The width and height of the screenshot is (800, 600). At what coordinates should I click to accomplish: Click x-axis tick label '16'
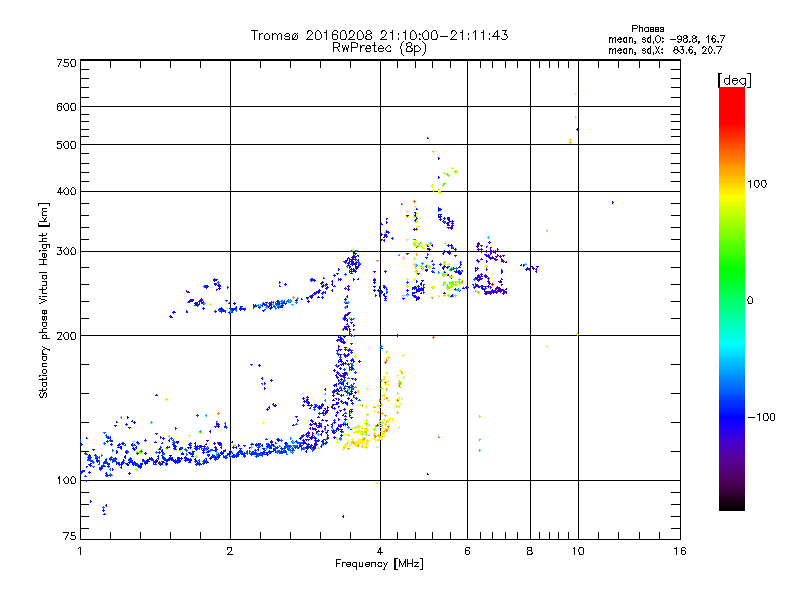point(680,551)
